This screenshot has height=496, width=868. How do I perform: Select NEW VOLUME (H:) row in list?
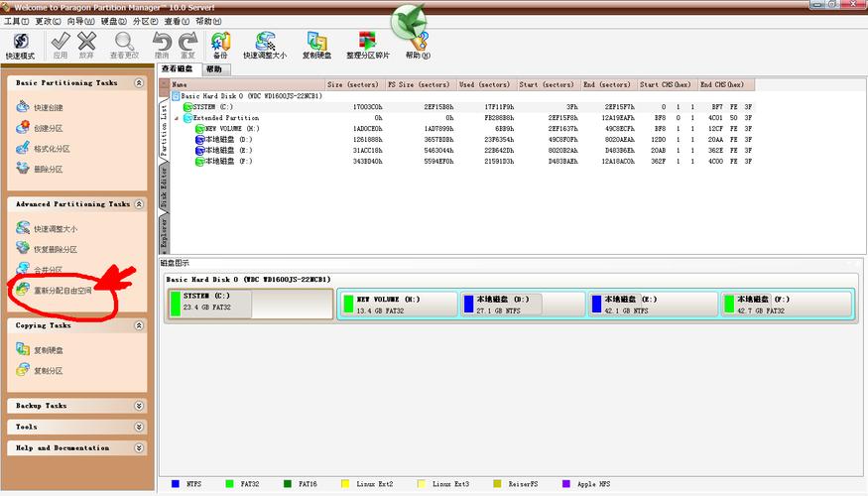(x=462, y=128)
